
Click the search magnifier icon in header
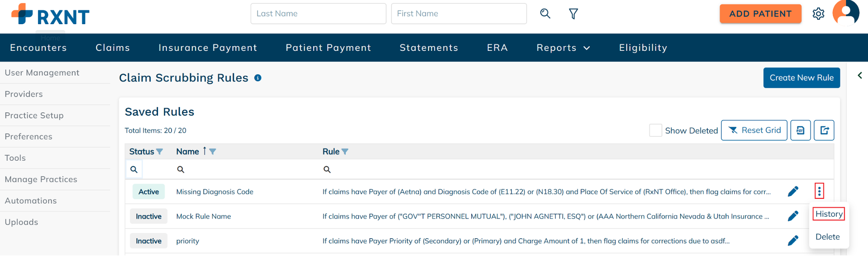[x=545, y=14]
